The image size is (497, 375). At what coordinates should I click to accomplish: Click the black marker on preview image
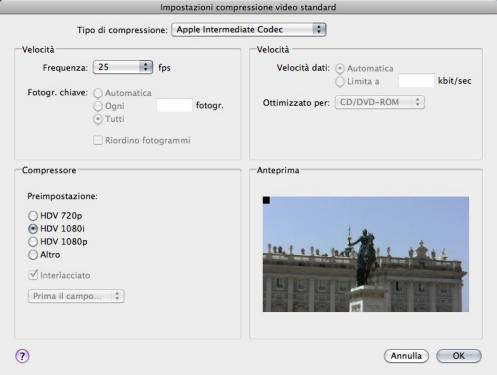tap(266, 200)
